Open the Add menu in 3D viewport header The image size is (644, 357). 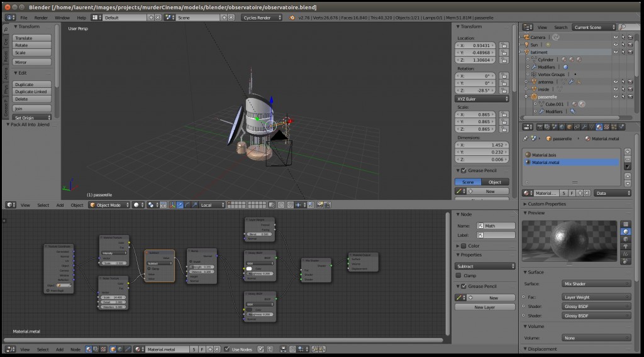[x=60, y=205]
